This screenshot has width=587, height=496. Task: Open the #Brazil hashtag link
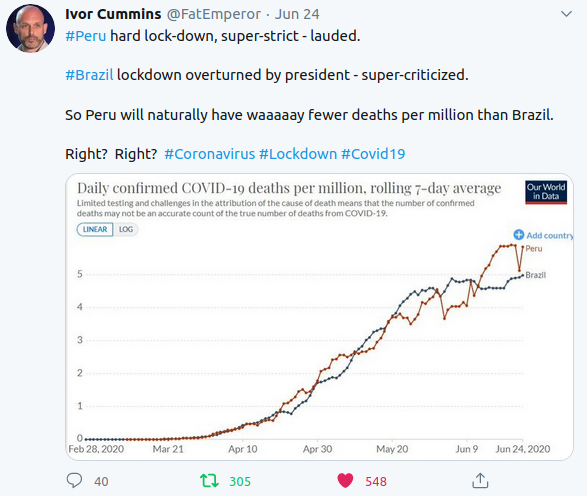click(x=89, y=75)
